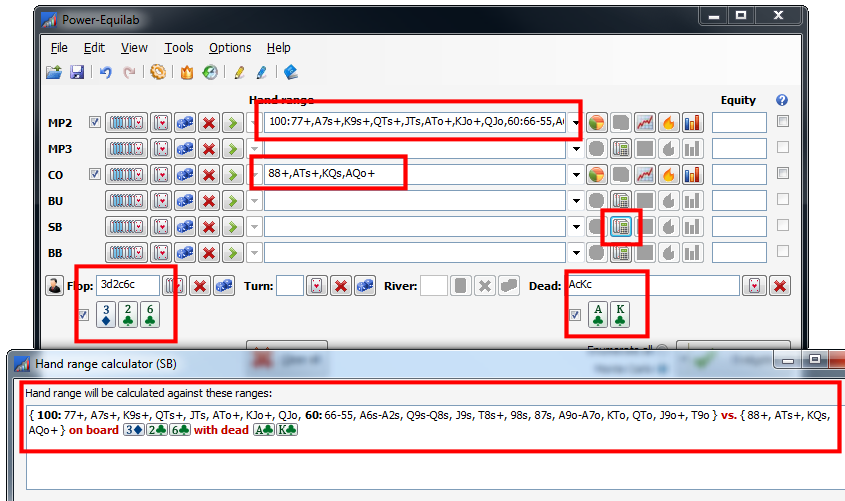
Task: Toggle MP3 equity checkbox on right
Action: (783, 147)
